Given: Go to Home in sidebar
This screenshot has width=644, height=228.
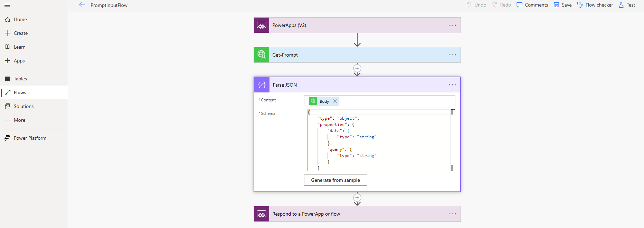Looking at the screenshot, I should [x=34, y=19].
